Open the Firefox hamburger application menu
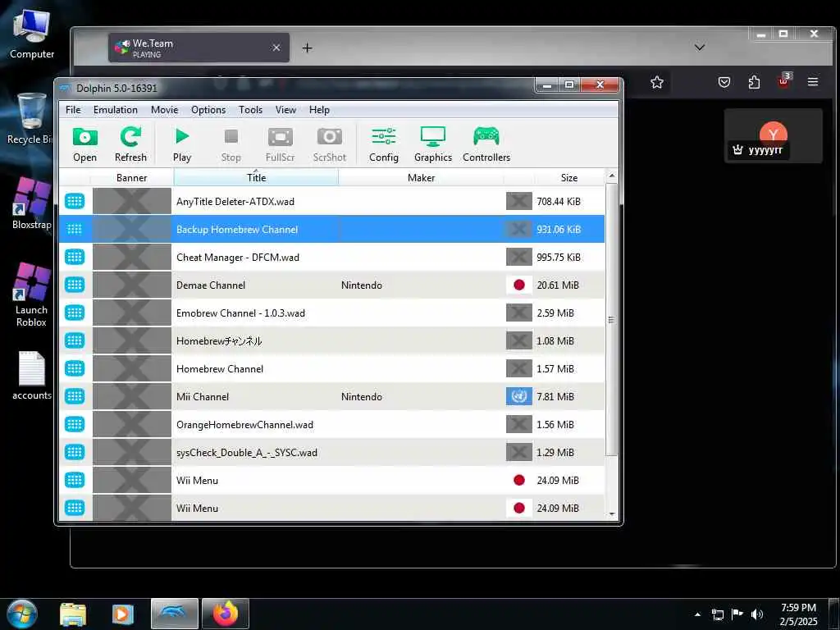This screenshot has height=630, width=840. pyautogui.click(x=813, y=82)
